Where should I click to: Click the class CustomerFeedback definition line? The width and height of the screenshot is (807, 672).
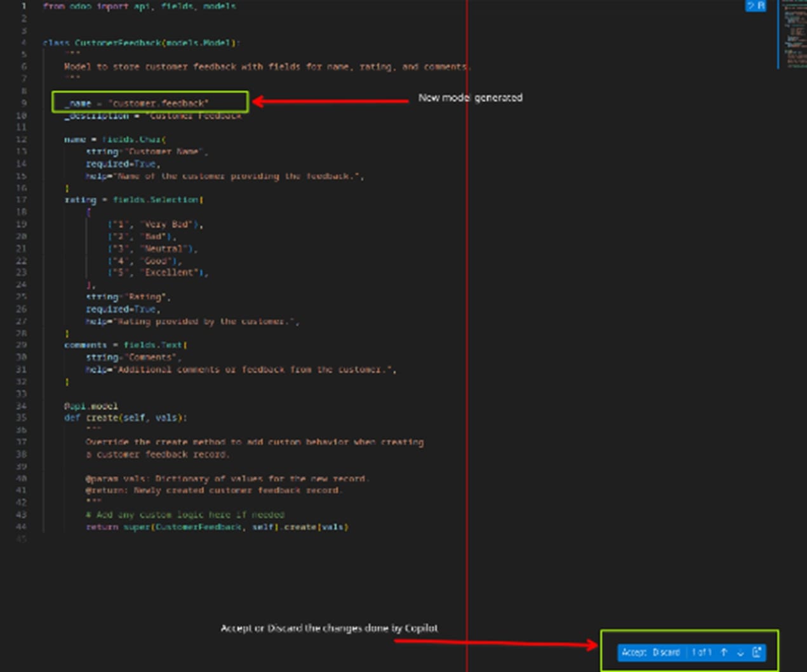coord(141,43)
